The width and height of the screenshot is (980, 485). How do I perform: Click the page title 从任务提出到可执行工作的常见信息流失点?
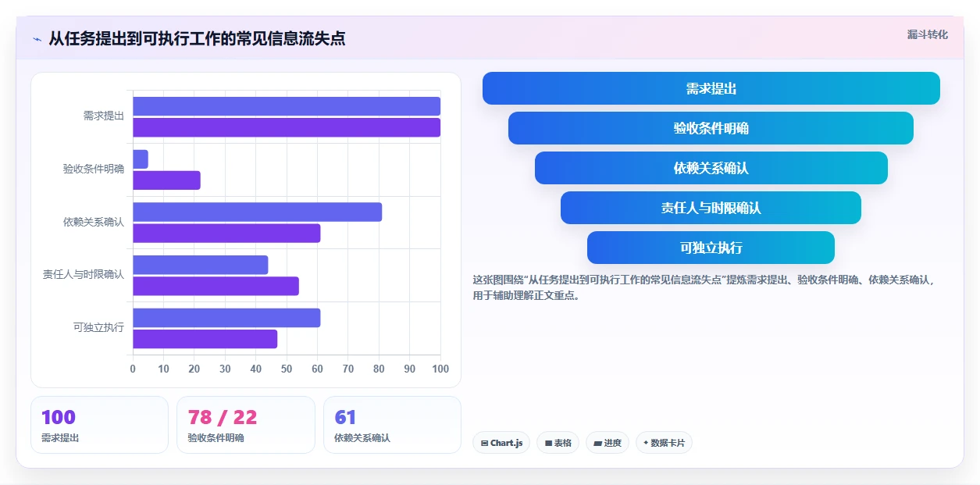197,38
